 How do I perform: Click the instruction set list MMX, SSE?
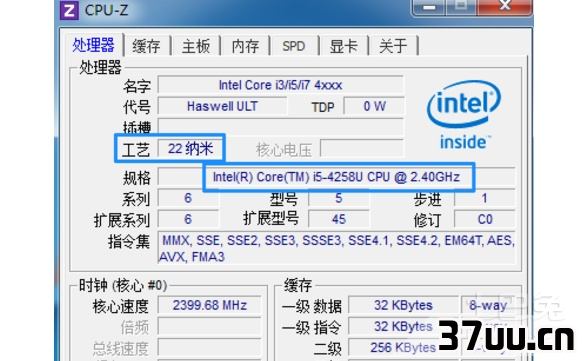(336, 248)
